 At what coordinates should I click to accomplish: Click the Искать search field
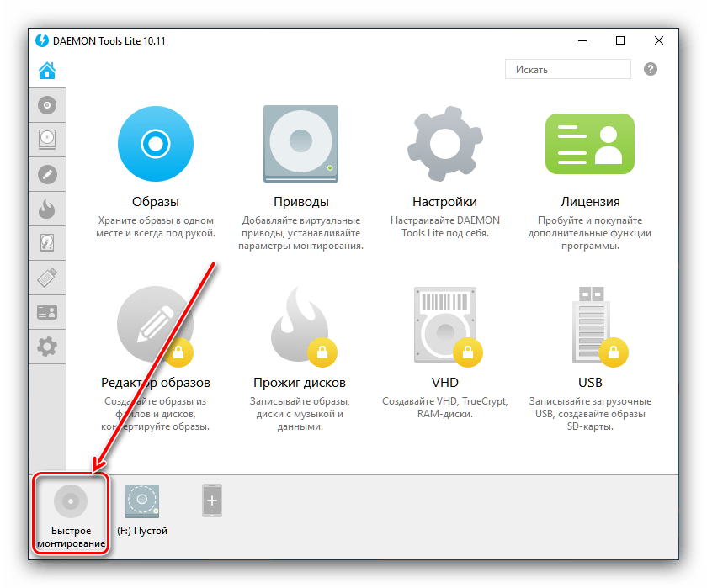567,70
